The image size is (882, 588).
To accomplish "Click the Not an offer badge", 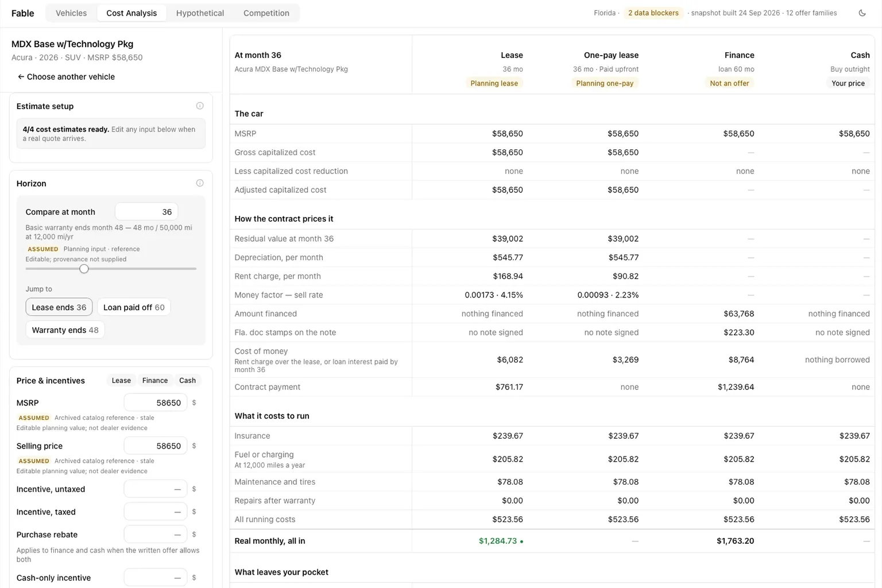I will [x=729, y=83].
